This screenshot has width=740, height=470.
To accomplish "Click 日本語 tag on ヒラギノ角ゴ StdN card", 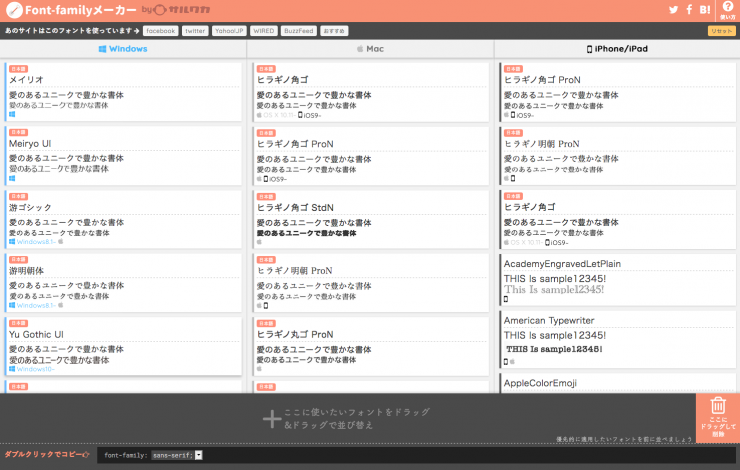I will [x=266, y=197].
